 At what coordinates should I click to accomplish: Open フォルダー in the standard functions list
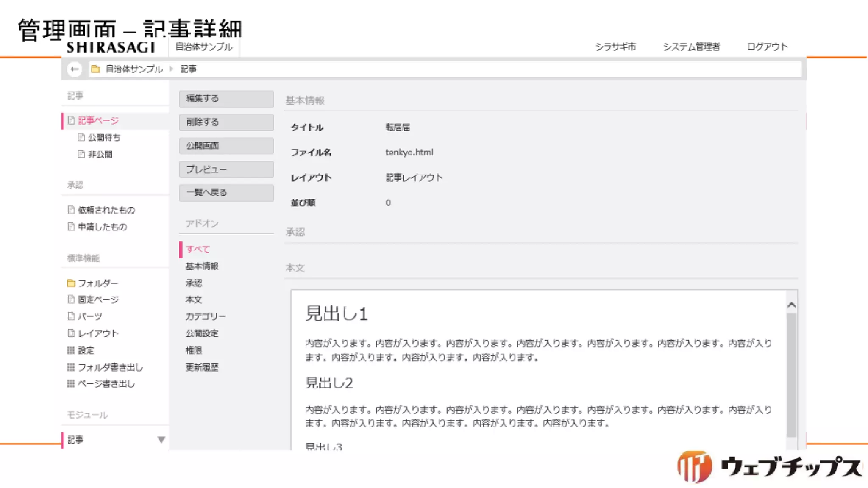click(x=97, y=283)
